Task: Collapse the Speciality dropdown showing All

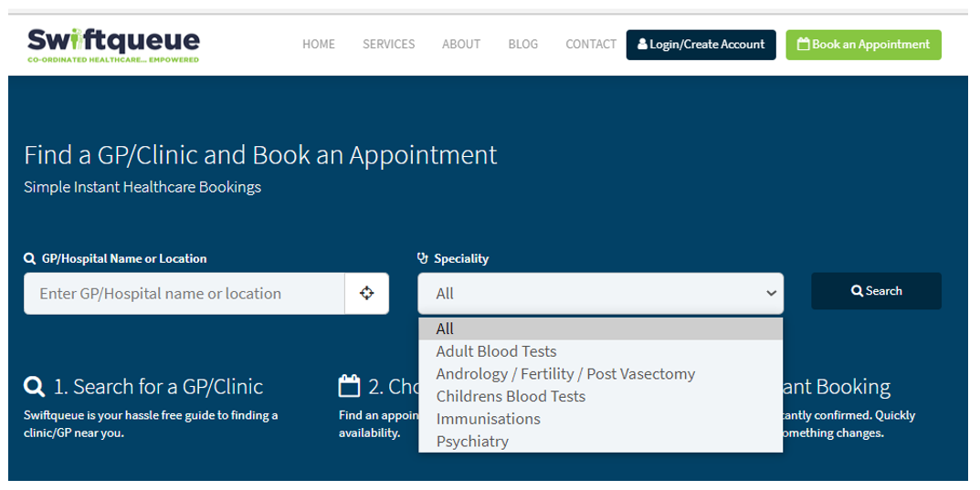Action: coord(600,294)
